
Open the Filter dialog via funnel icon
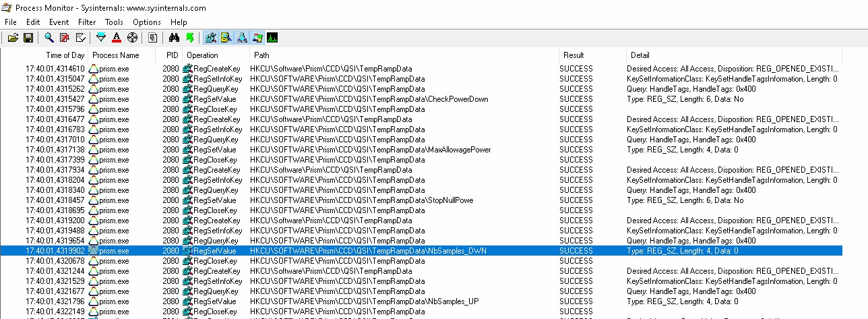pyautogui.click(x=101, y=38)
